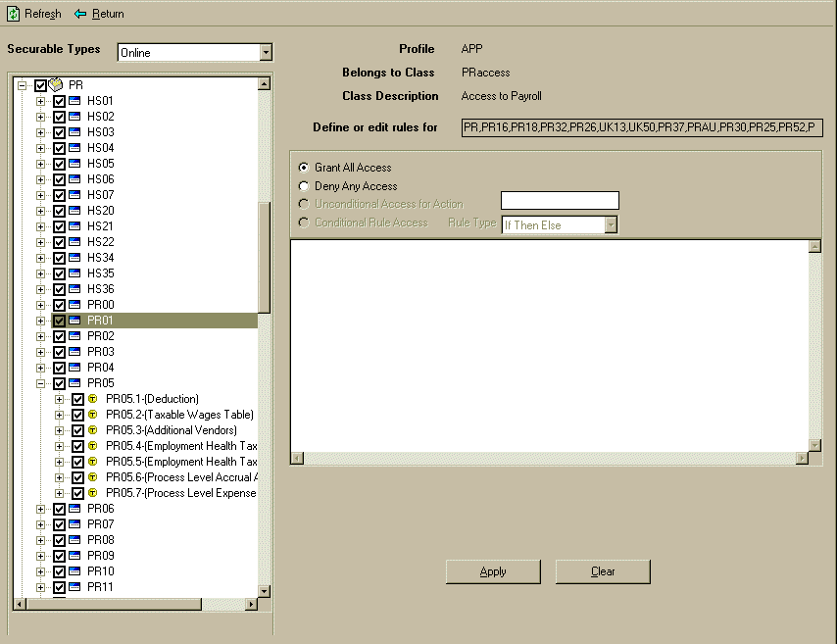Select the PR root folder icon
The width and height of the screenshot is (837, 644).
[56, 85]
